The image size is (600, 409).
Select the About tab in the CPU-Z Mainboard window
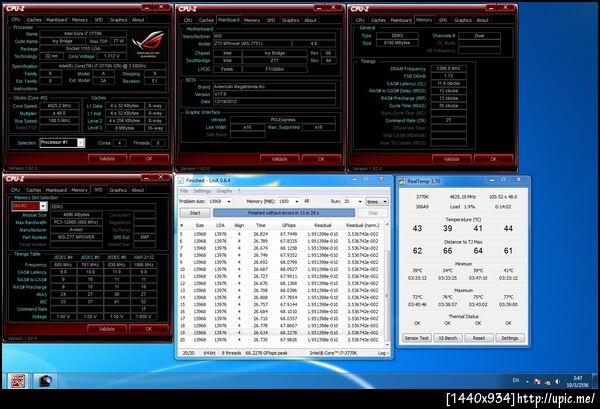(x=310, y=20)
